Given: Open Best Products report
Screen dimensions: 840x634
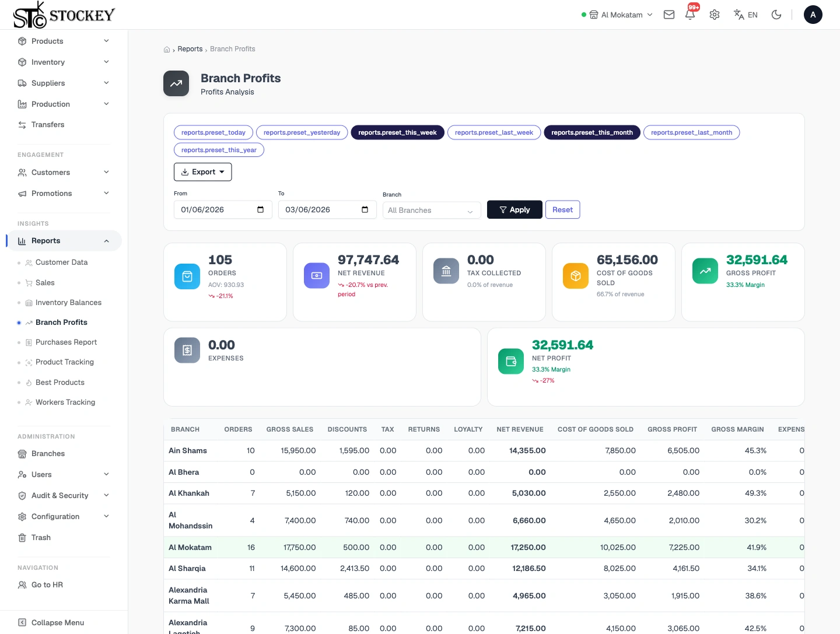Looking at the screenshot, I should click(60, 383).
